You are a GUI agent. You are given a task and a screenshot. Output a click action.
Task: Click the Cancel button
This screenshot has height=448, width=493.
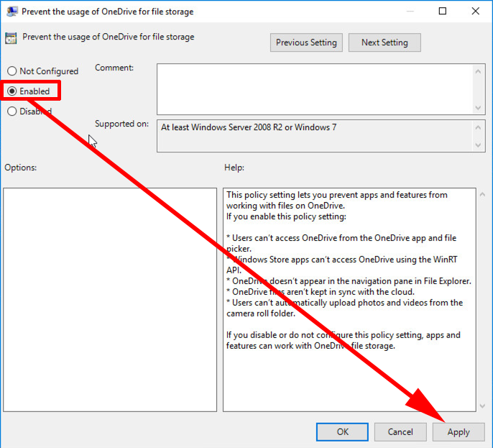coord(400,432)
